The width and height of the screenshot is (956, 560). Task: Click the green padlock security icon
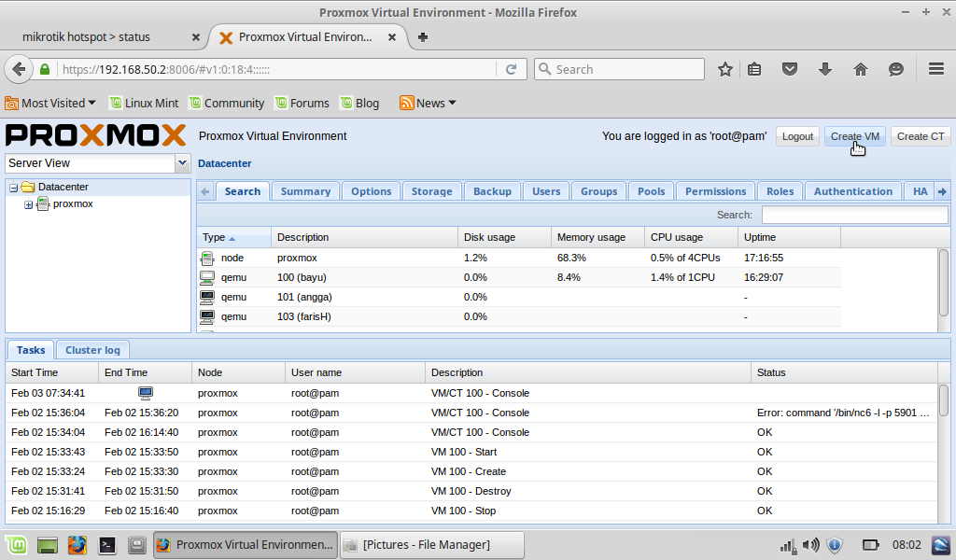(x=45, y=69)
